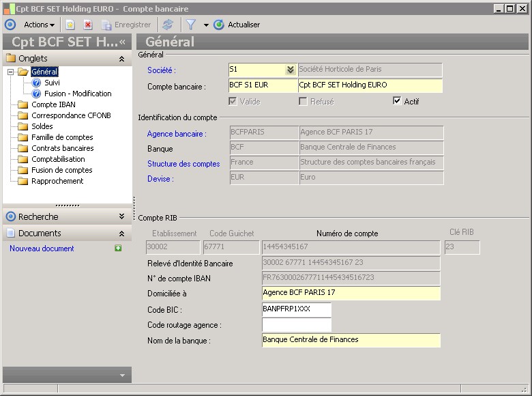Click the blue circle icon beside Actions

[10, 25]
